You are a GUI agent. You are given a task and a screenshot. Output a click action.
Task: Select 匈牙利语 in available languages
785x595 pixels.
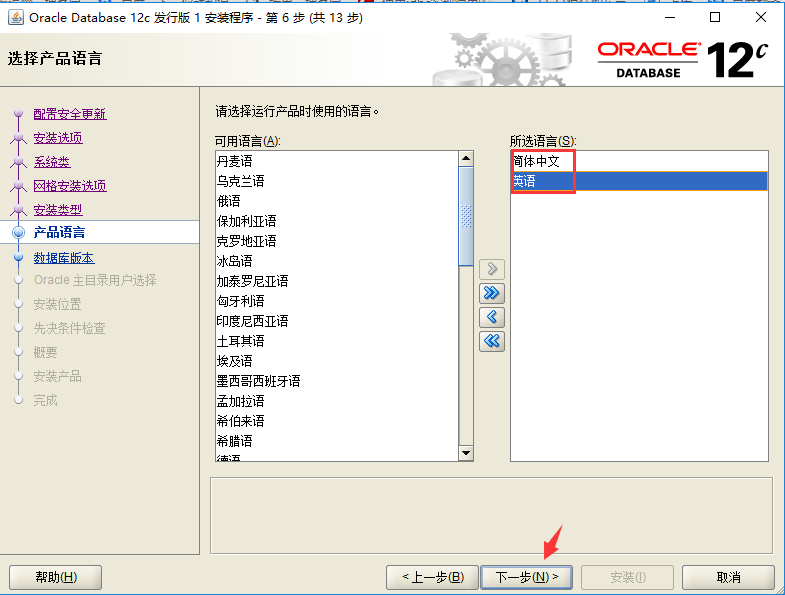click(x=337, y=302)
